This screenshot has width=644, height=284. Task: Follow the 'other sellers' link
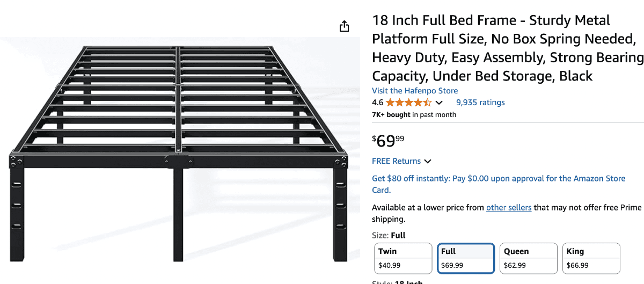509,208
